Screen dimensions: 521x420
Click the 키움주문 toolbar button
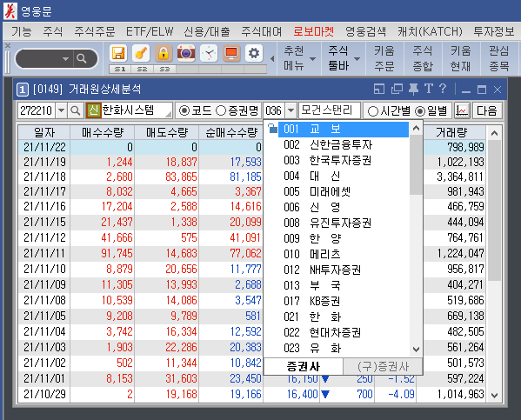pos(384,58)
